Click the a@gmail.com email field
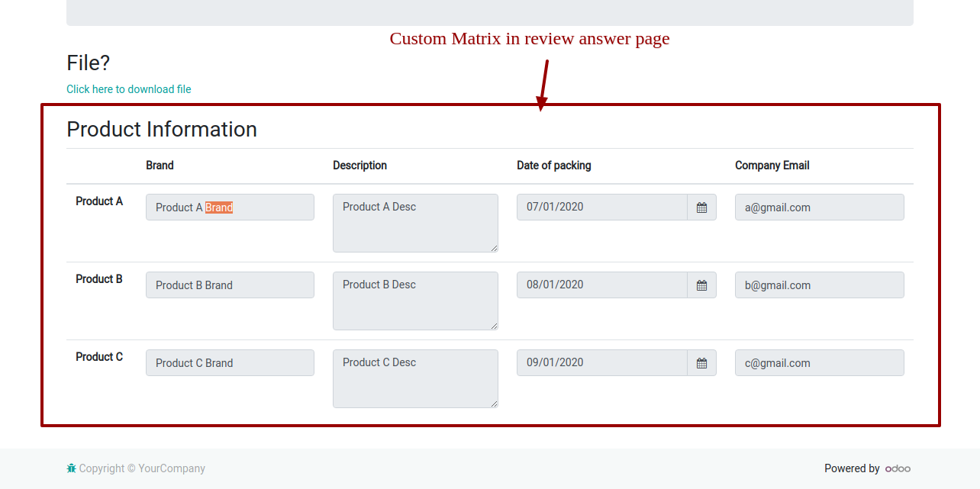This screenshot has width=980, height=489. coord(819,208)
